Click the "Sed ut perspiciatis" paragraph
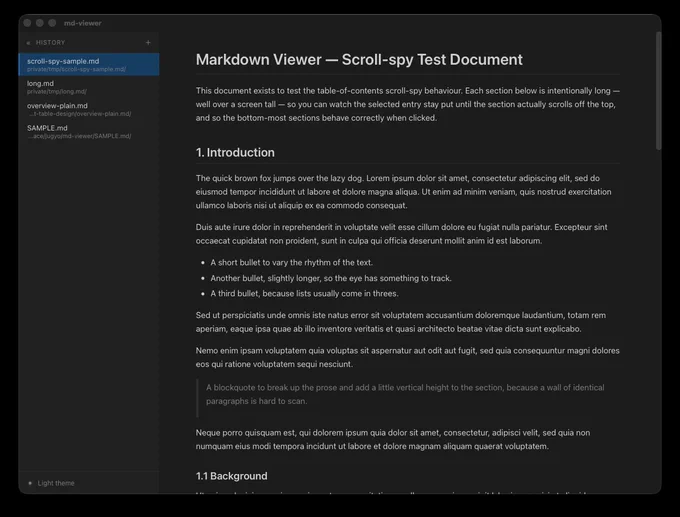Image resolution: width=680 pixels, height=517 pixels. tap(401, 322)
